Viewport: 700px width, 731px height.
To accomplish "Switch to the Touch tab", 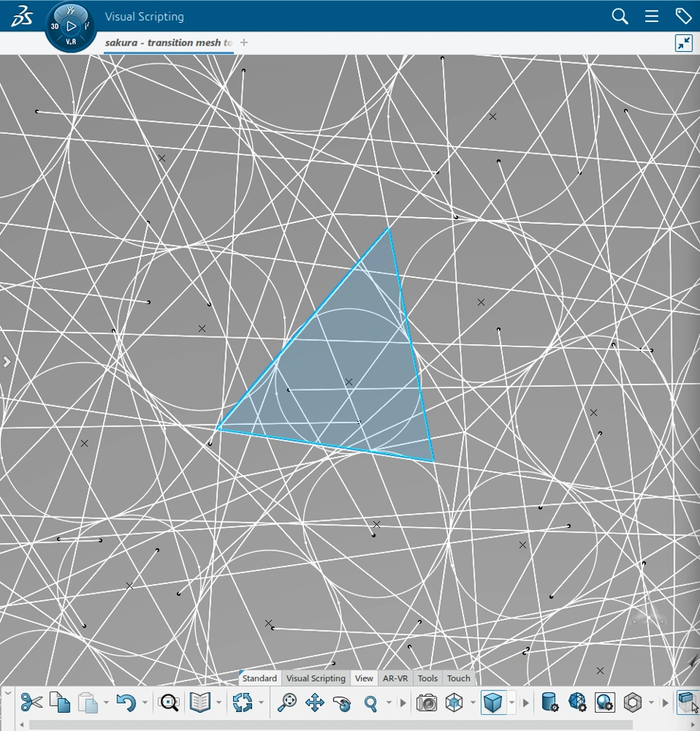I will pos(459,678).
